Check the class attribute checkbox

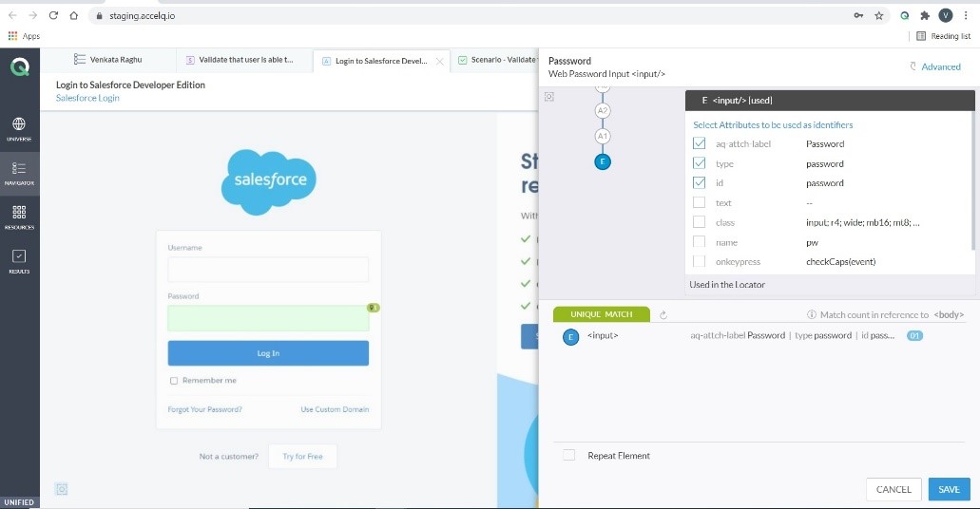699,221
